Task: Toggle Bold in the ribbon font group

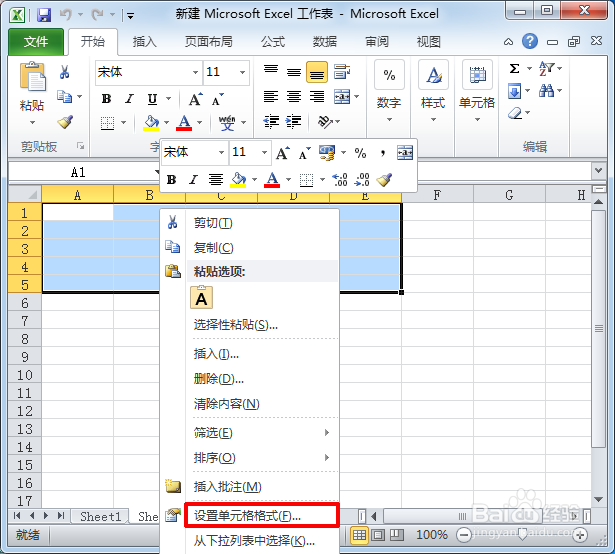Action: click(106, 99)
